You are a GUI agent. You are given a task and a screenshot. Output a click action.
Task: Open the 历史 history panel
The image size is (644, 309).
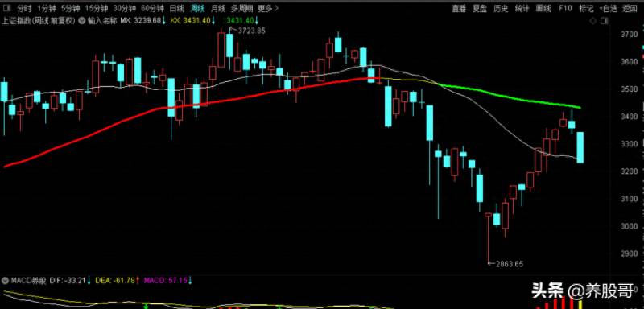501,8
